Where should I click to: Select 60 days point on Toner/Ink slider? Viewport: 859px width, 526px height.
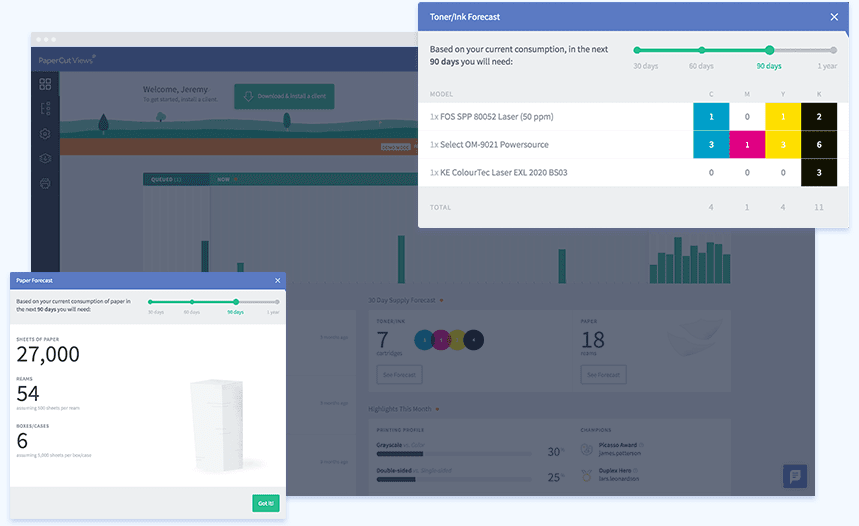coord(702,50)
